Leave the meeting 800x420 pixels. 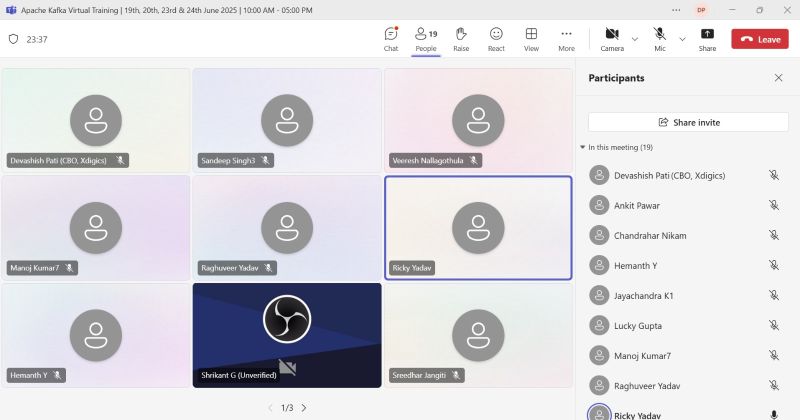tap(759, 39)
